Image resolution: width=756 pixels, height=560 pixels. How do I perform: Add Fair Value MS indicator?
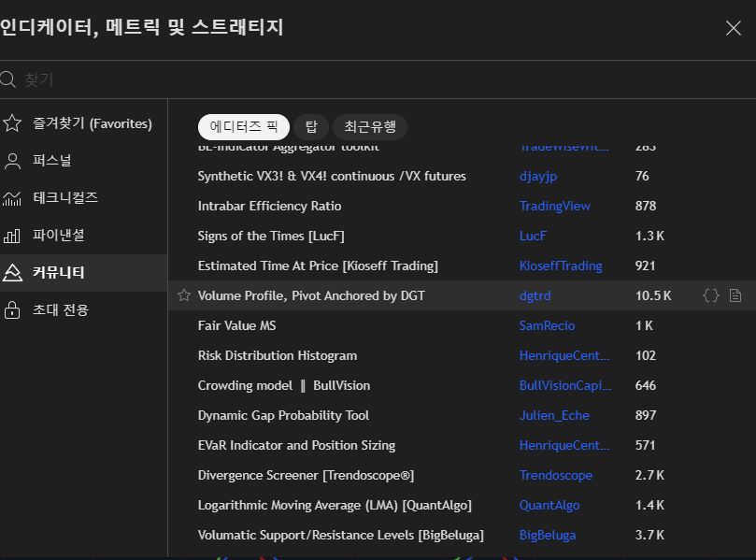click(236, 325)
